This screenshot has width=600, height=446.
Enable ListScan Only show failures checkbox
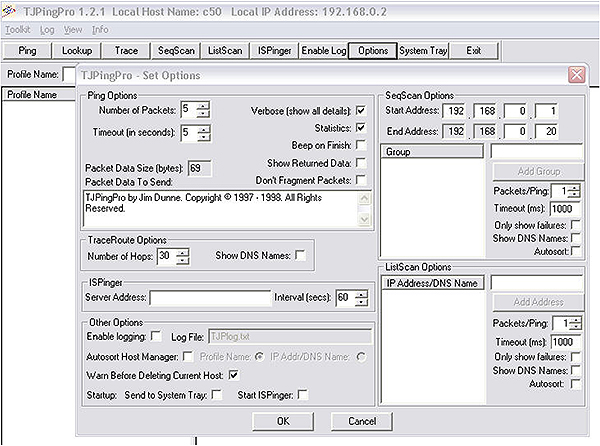pos(575,356)
